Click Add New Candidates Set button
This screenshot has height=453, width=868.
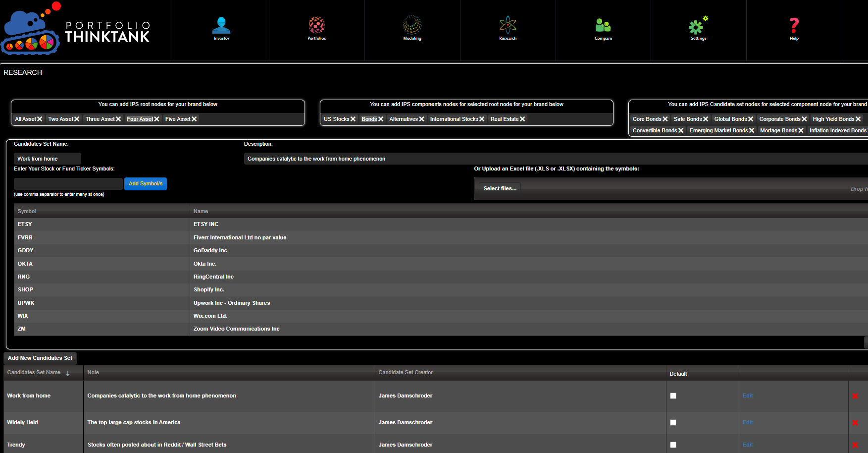point(40,358)
